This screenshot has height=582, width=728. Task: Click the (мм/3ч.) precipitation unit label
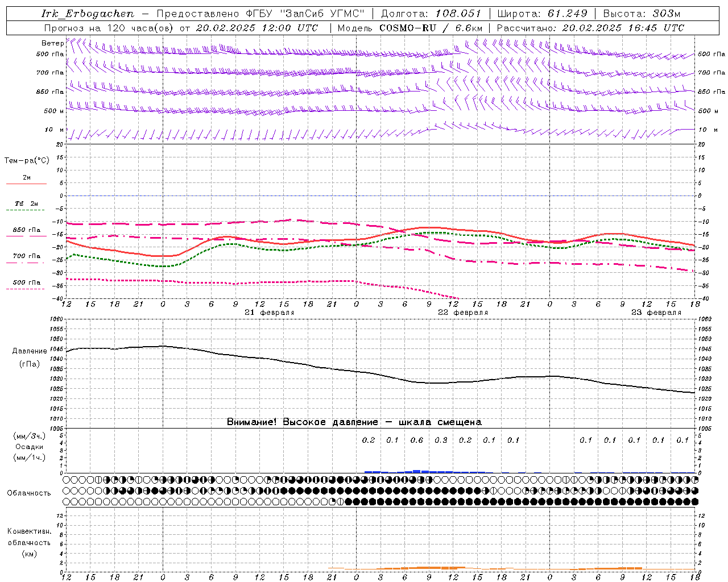point(30,436)
